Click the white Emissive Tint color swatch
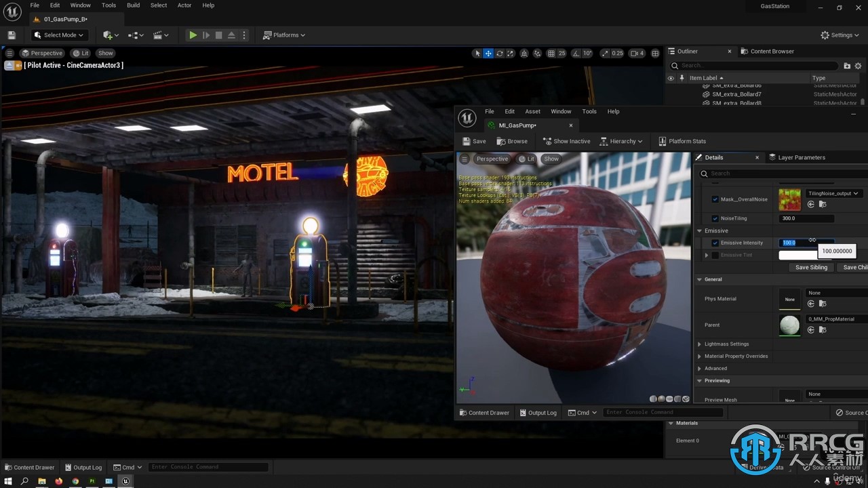868x488 pixels. pos(799,256)
